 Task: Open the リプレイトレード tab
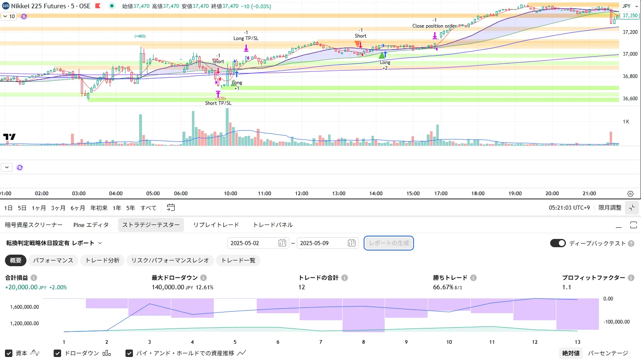216,225
